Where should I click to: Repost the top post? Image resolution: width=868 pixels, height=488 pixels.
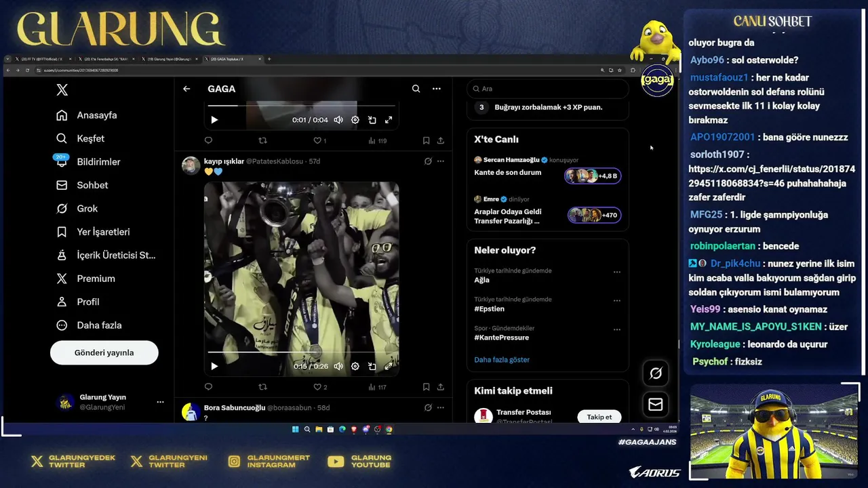click(263, 141)
